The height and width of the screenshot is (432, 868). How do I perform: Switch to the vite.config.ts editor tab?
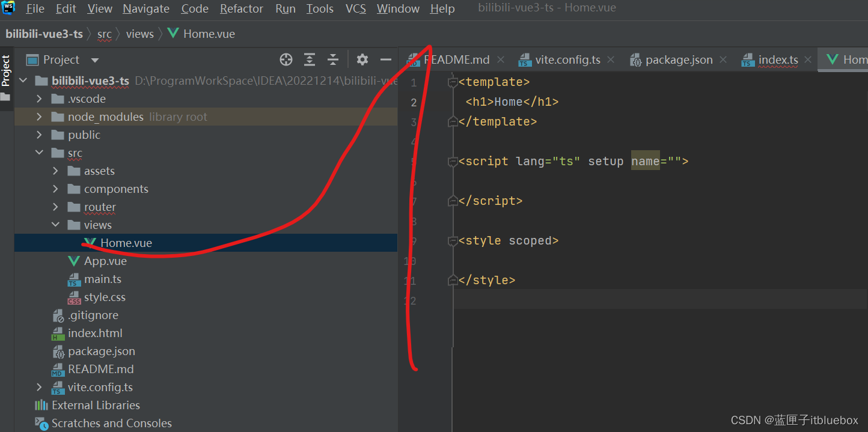(x=567, y=59)
